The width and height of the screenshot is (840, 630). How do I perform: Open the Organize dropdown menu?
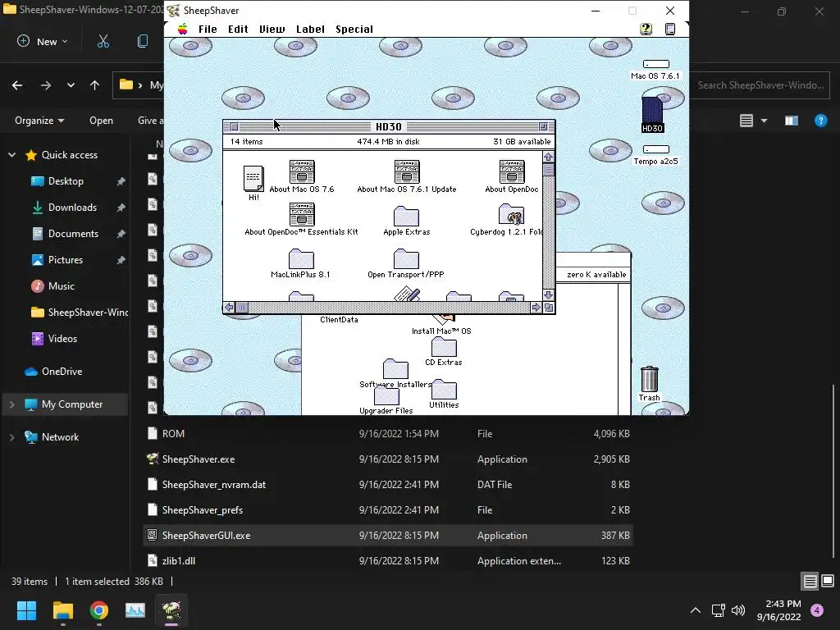click(x=39, y=121)
